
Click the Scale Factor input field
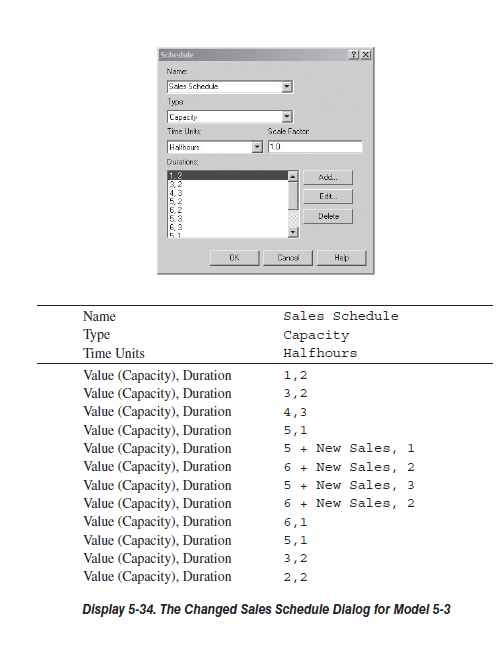tap(315, 147)
